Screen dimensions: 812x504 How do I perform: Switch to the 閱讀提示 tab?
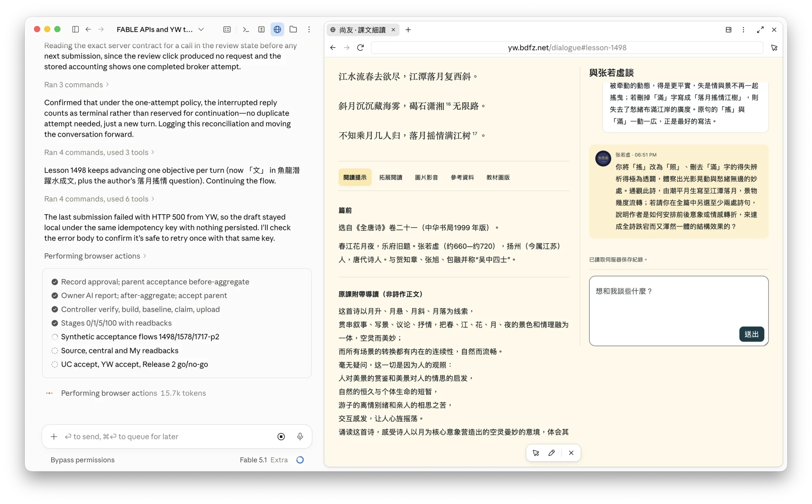click(x=355, y=177)
